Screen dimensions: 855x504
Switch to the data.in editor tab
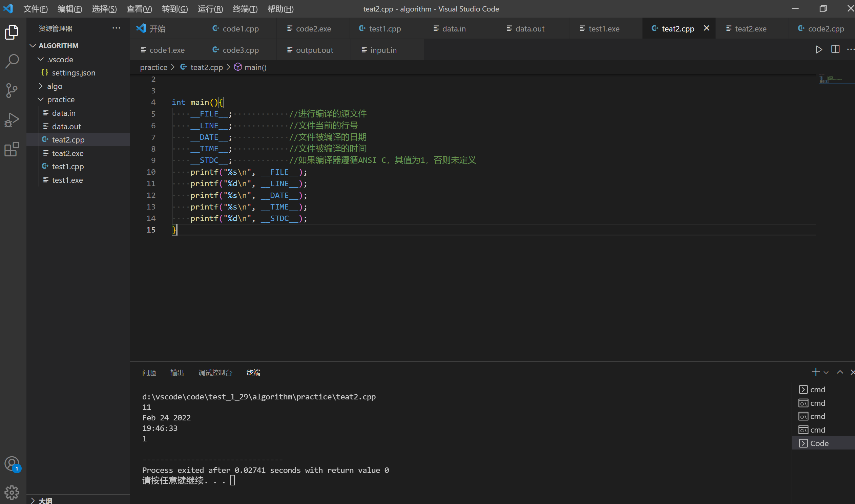click(459, 28)
